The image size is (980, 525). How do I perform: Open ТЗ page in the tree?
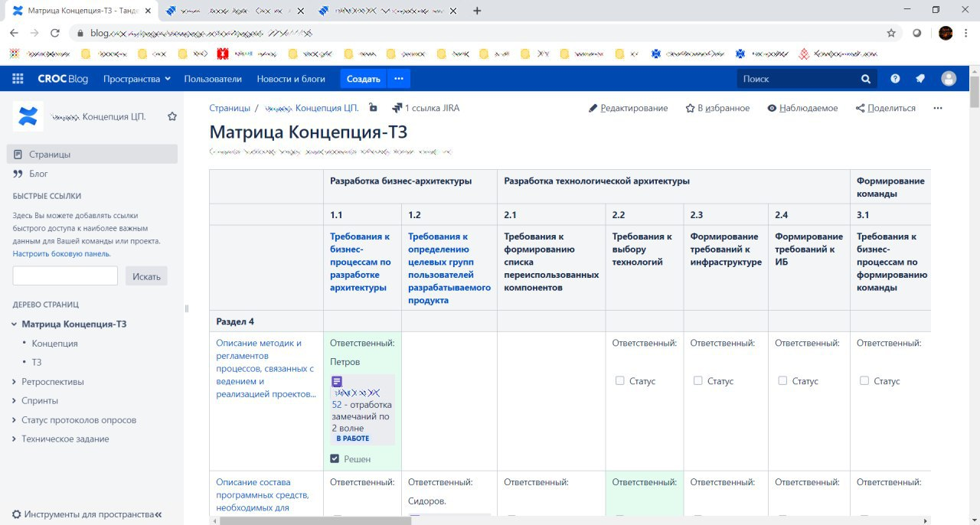click(x=37, y=362)
